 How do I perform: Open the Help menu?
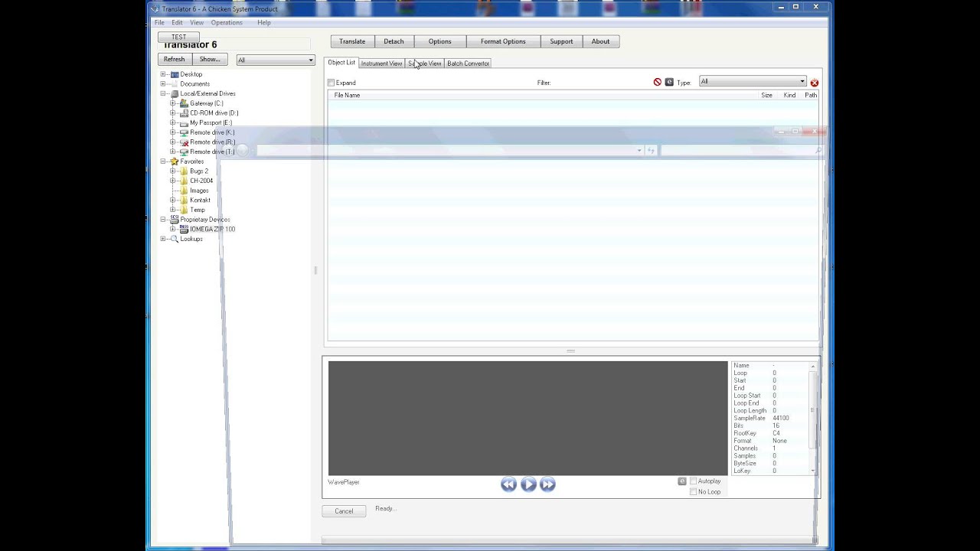point(264,23)
